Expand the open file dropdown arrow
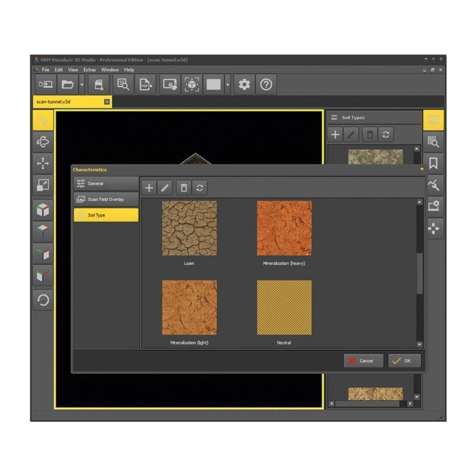476x476 pixels. (82, 84)
